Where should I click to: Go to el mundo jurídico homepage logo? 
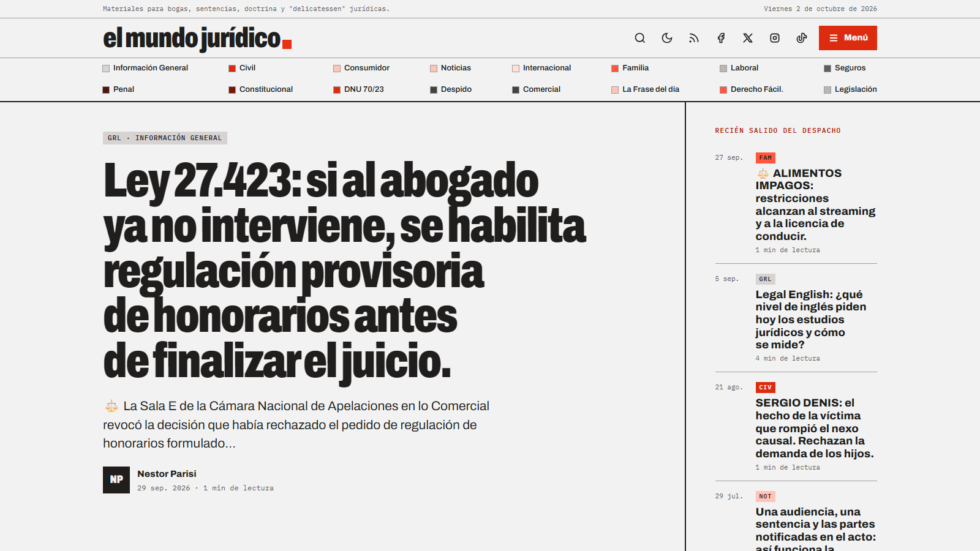click(197, 38)
